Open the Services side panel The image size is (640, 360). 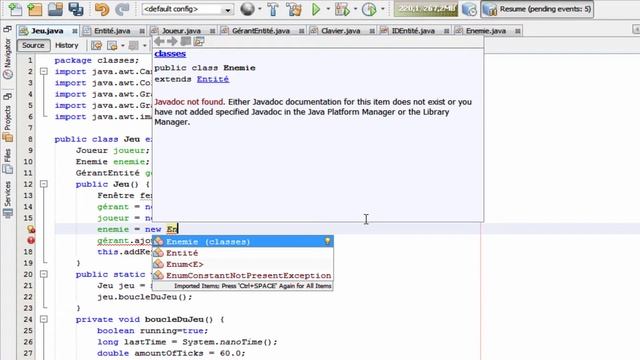coord(7,200)
